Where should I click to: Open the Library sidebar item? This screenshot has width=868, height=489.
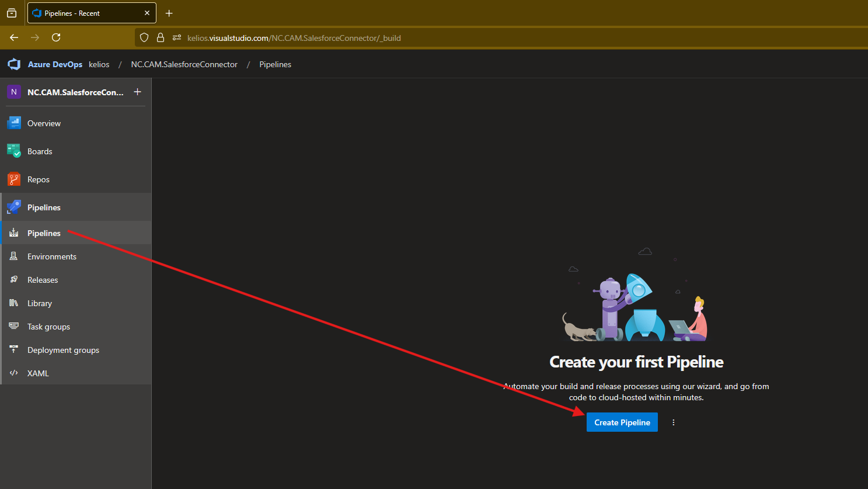point(40,303)
